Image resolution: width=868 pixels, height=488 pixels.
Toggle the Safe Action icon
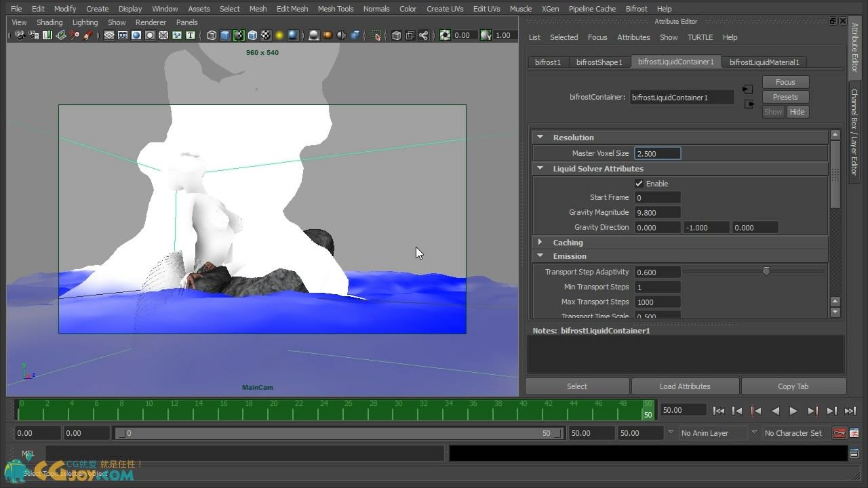(x=177, y=35)
